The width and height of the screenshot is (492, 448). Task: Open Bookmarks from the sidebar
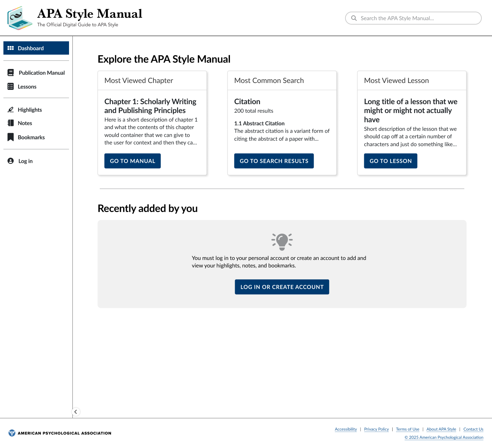pyautogui.click(x=36, y=137)
